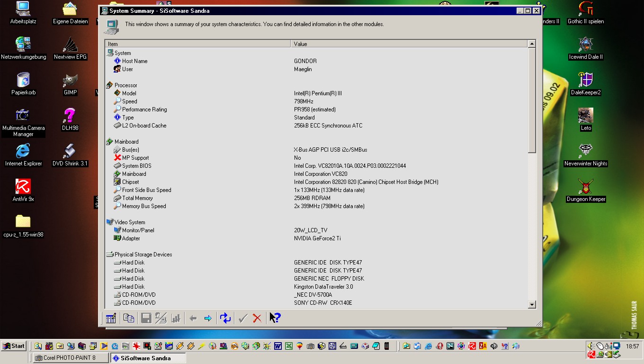
Task: Select the Video System section heading
Action: click(x=316, y=222)
